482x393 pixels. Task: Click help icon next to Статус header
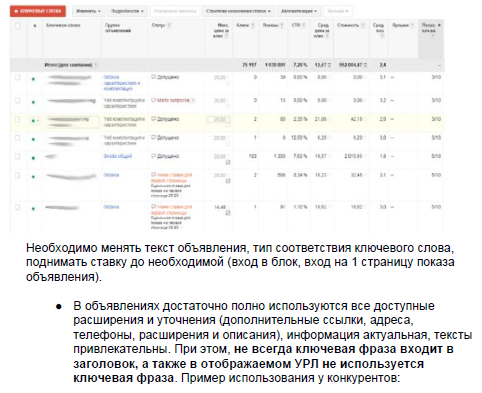point(169,25)
